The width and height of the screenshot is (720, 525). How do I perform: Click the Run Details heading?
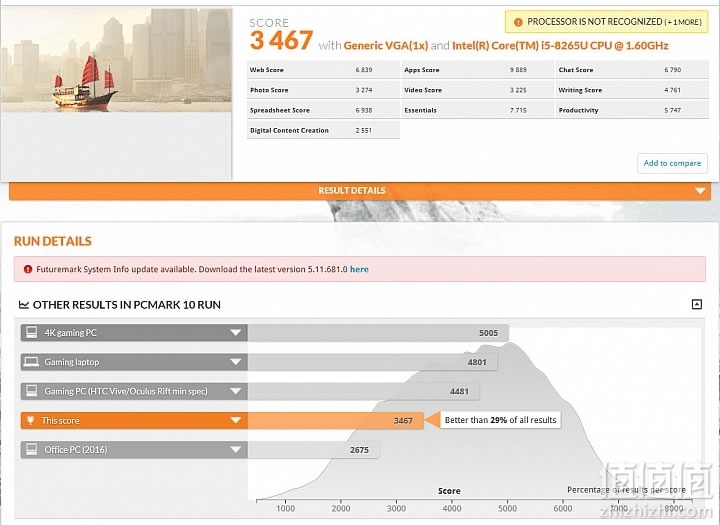pos(53,241)
